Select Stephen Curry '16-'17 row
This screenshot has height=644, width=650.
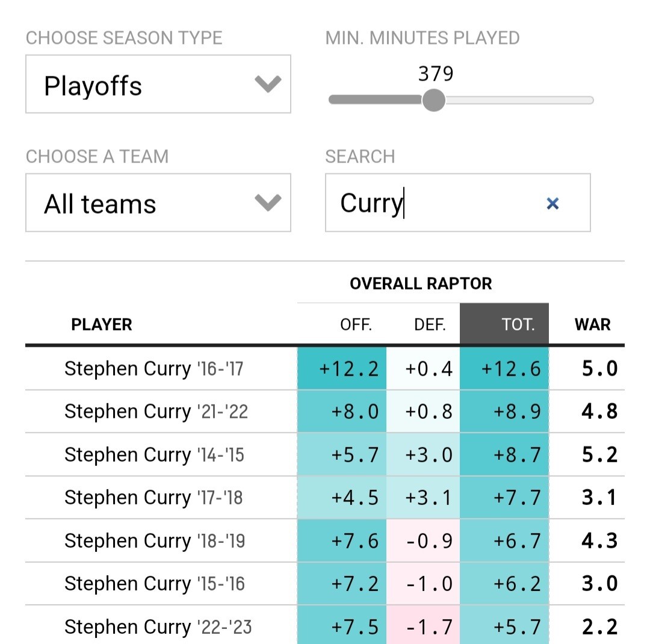point(153,368)
